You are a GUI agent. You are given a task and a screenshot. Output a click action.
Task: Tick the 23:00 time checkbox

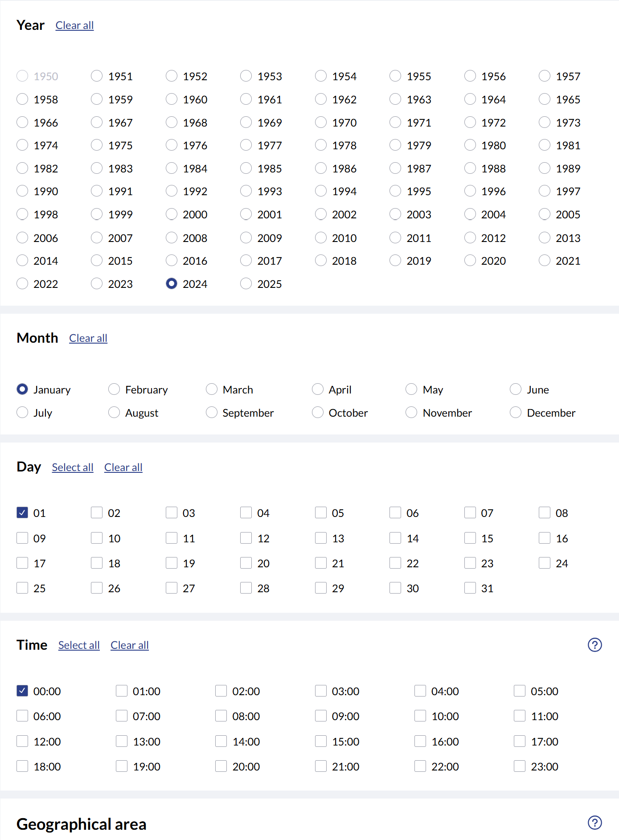520,766
